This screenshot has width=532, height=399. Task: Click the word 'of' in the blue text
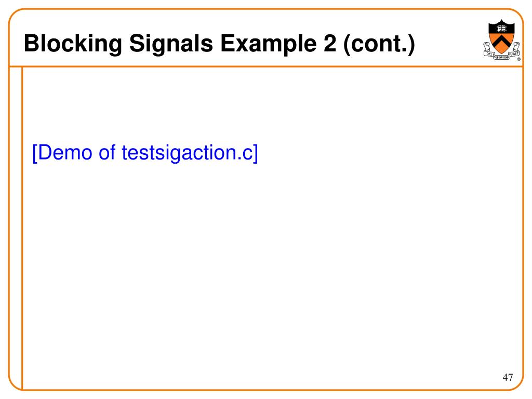(107, 152)
